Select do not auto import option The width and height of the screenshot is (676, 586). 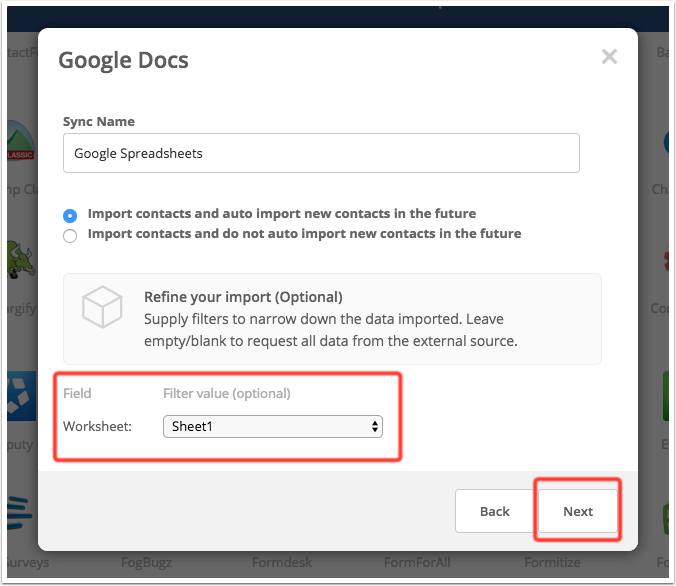tap(70, 236)
